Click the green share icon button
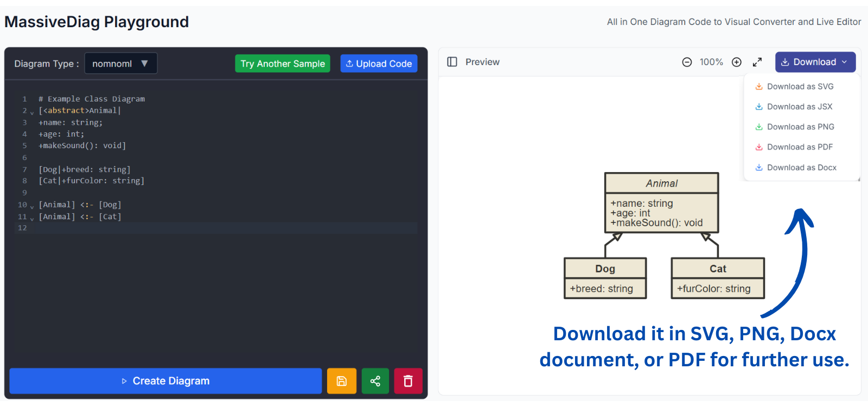The height and width of the screenshot is (407, 868). click(375, 381)
